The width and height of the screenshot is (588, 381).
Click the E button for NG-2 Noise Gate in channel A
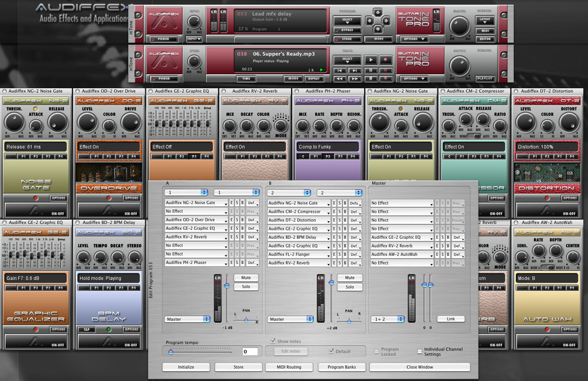(232, 203)
